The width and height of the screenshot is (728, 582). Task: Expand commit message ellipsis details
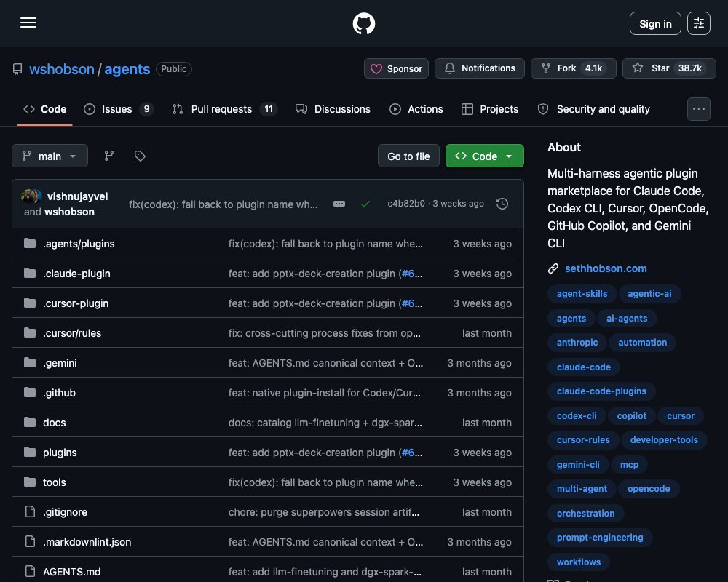click(339, 204)
